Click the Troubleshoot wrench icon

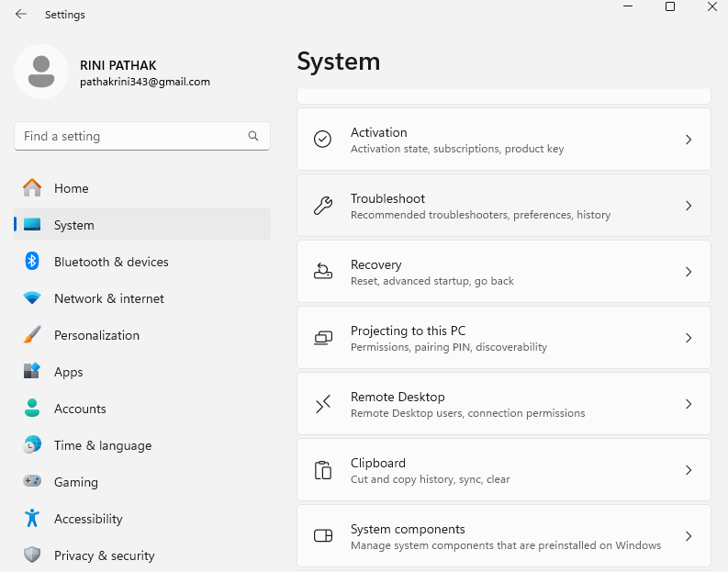tap(322, 206)
